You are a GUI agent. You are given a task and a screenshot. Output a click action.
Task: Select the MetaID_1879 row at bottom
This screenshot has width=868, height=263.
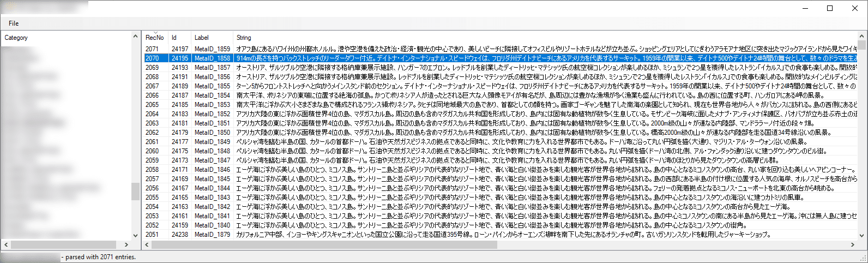(500, 235)
